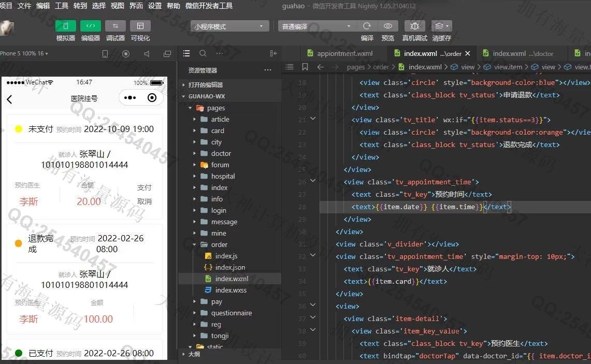The image size is (591, 364).
Task: Open the 帮助 menu
Action: [174, 6]
